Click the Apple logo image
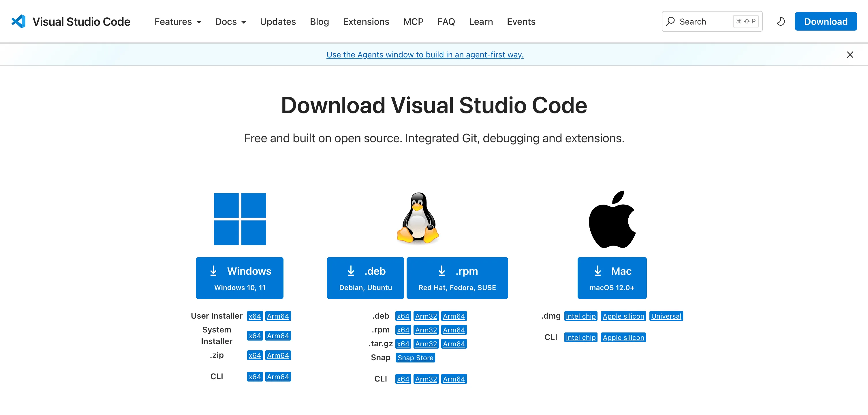The height and width of the screenshot is (415, 868). [612, 219]
